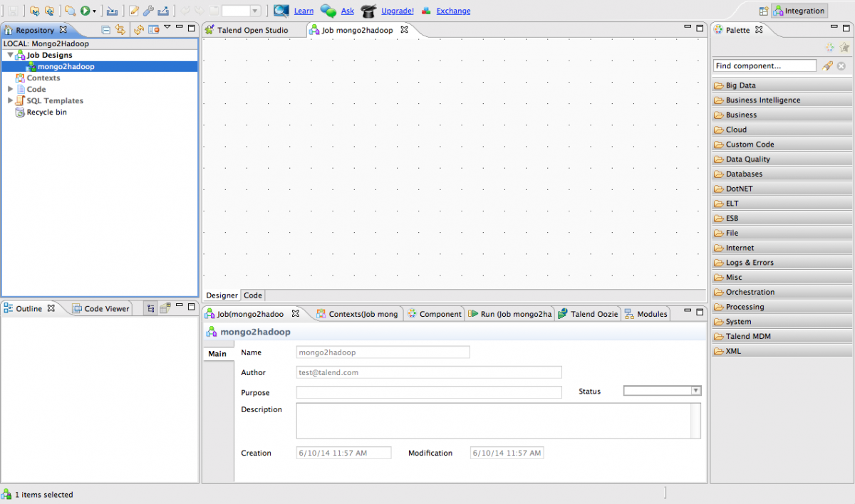Viewport: 855px width, 504px height.
Task: Click the Run job green play icon
Action: click(x=85, y=11)
